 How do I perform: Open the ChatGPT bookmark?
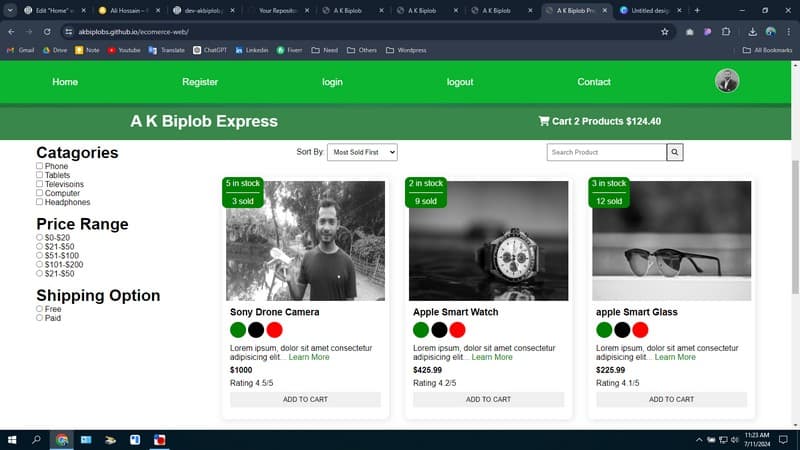coord(210,50)
